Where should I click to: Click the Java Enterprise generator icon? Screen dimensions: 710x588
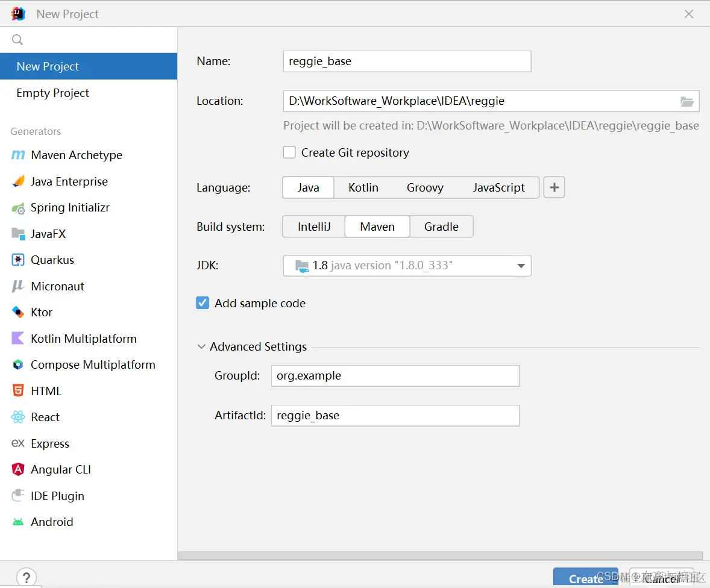(18, 181)
